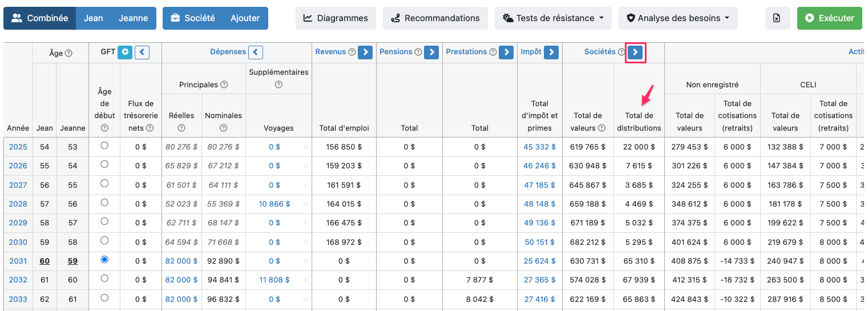Click the 7 877 $ Prestations cell
Viewport: 868px width, 311px height.
click(480, 280)
